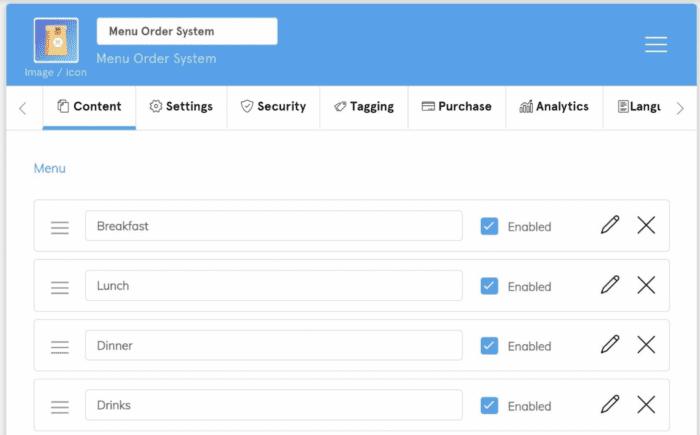
Task: Edit the Lunch row using the pencil icon
Action: click(610, 284)
